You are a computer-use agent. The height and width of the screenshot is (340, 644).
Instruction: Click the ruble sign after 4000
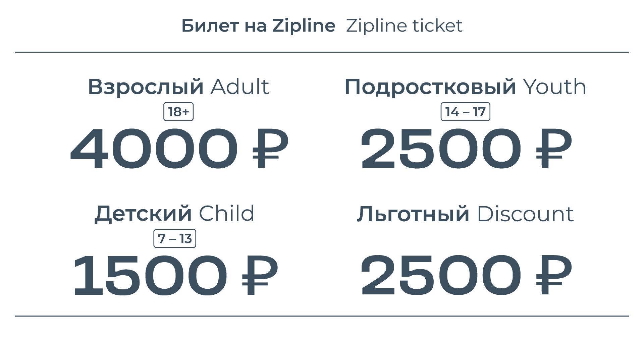pyautogui.click(x=270, y=149)
